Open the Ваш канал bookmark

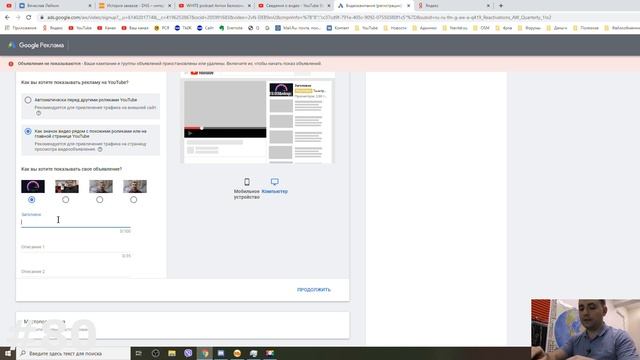coord(135,28)
